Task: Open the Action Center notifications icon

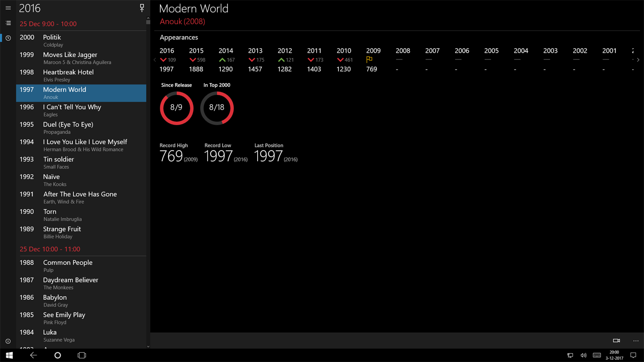Action: tap(633, 355)
